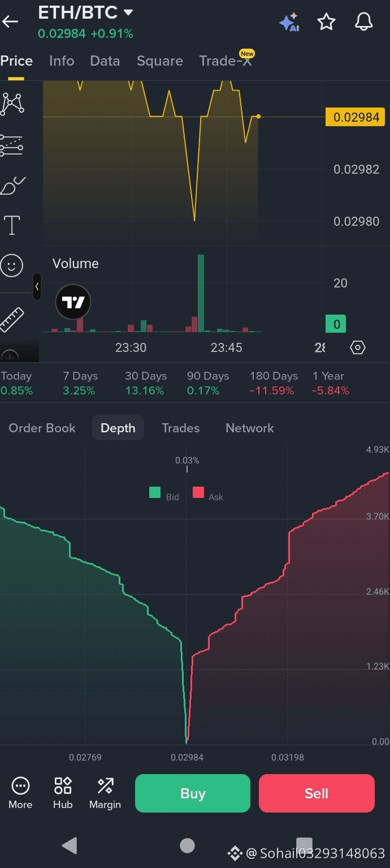Open the Square tab

[x=160, y=61]
